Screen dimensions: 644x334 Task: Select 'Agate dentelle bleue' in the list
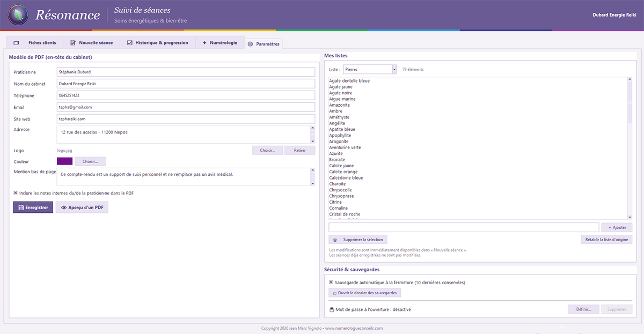349,81
